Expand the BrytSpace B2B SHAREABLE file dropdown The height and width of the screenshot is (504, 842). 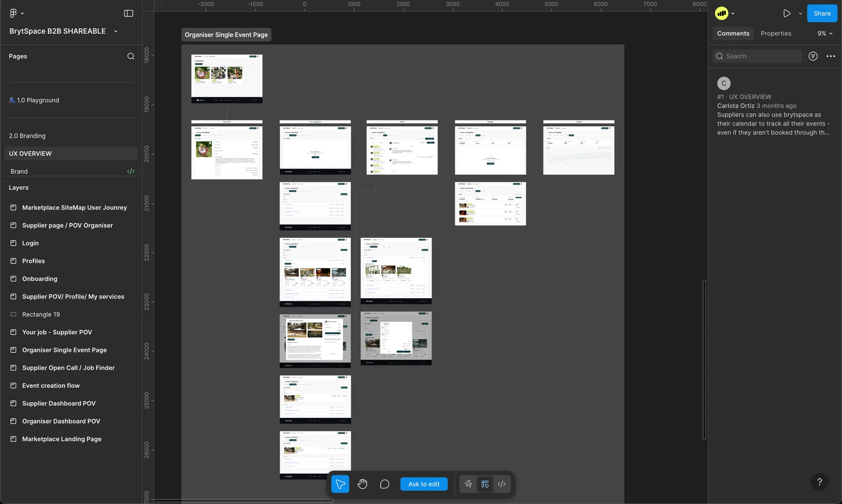(x=116, y=31)
